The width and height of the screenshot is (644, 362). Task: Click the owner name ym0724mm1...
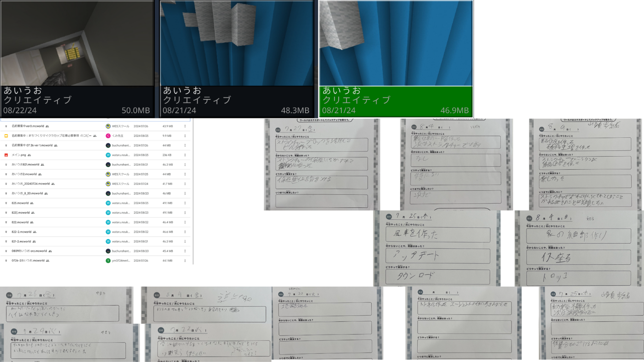point(121,260)
